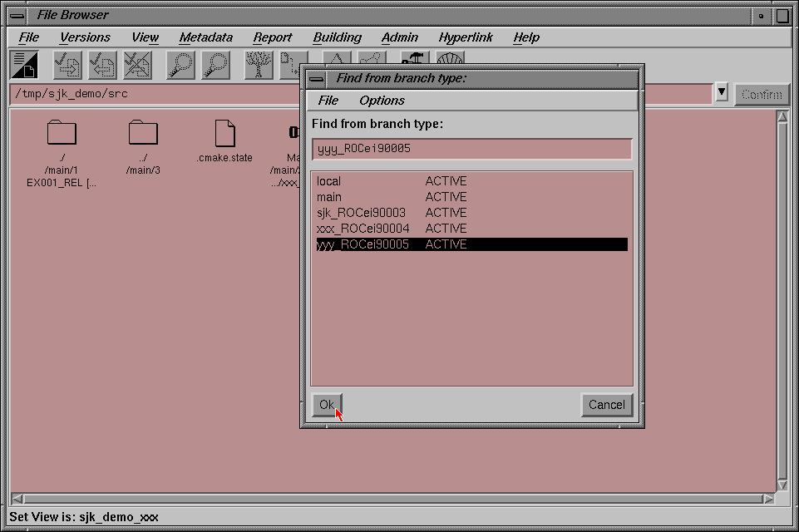Screen dimensions: 799x532
Task: Click the display mode toggle icon in toolbar
Action: (x=24, y=66)
